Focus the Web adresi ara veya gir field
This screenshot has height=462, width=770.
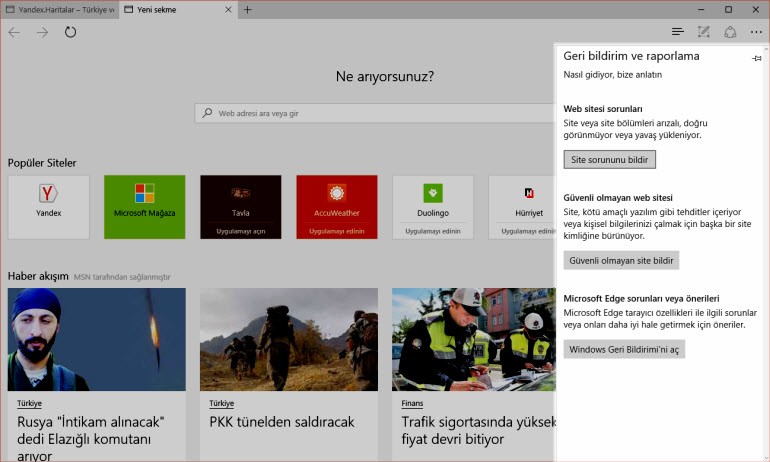374,113
